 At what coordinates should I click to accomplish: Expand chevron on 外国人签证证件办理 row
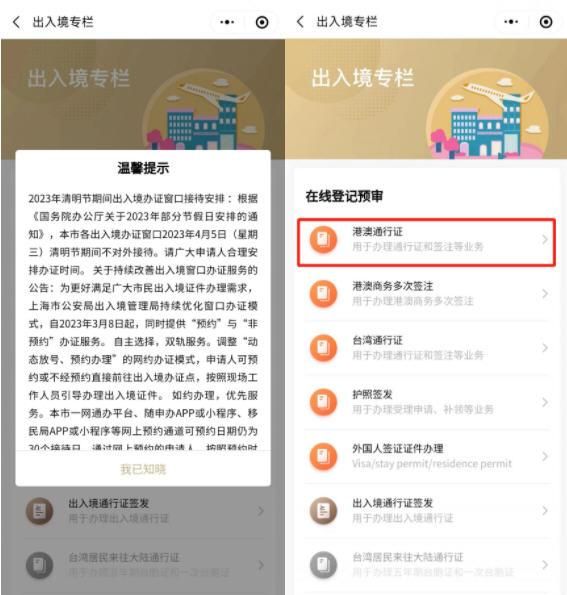545,456
